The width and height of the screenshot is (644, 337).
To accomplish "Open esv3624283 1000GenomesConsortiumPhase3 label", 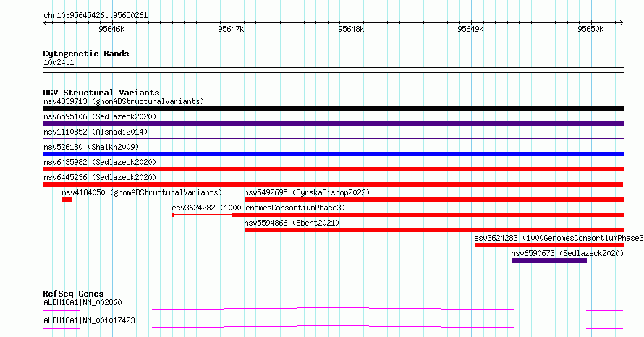I will click(559, 238).
